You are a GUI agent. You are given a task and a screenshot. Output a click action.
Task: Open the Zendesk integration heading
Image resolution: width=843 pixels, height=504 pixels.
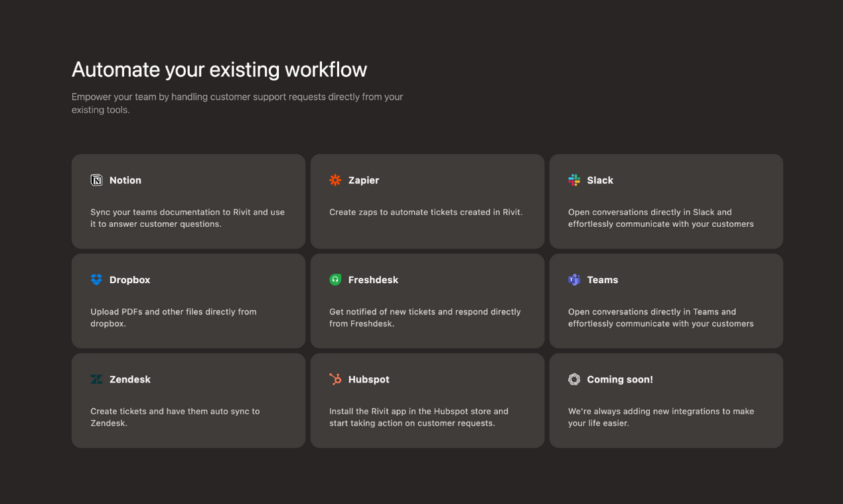pyautogui.click(x=130, y=379)
